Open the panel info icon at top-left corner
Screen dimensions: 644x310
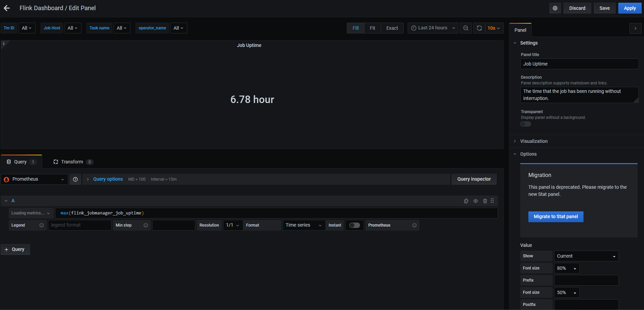(4, 44)
